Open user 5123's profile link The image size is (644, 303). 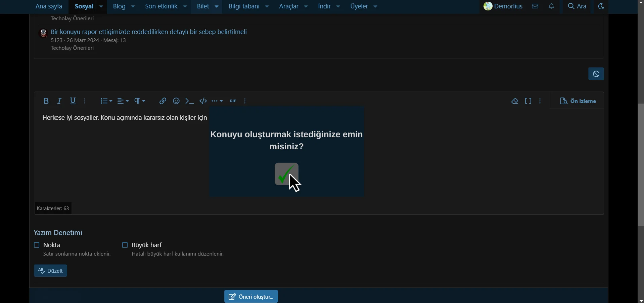tap(56, 41)
